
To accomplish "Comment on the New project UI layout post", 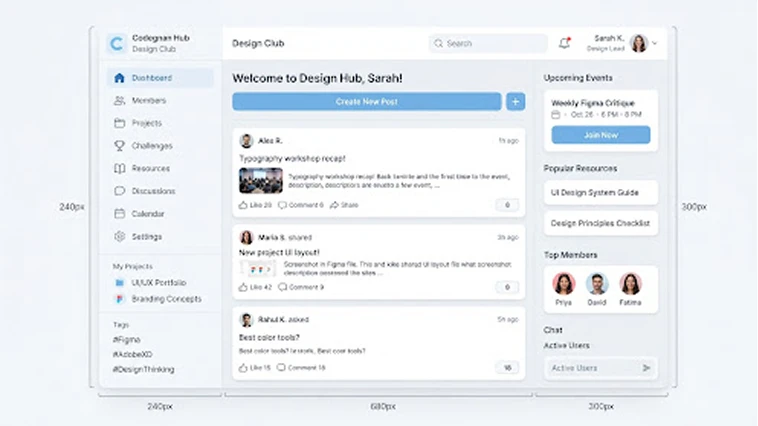I will (x=301, y=287).
